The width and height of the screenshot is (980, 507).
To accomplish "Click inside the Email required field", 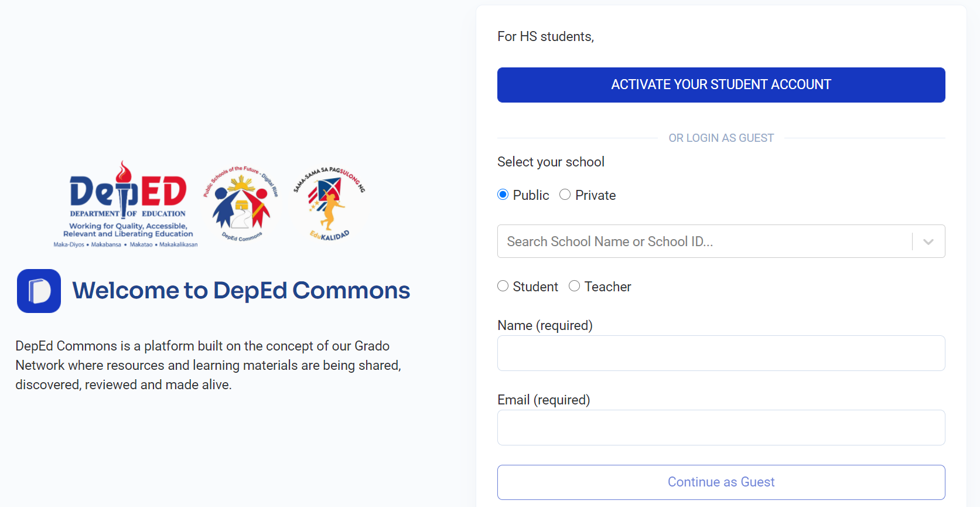I will point(721,427).
